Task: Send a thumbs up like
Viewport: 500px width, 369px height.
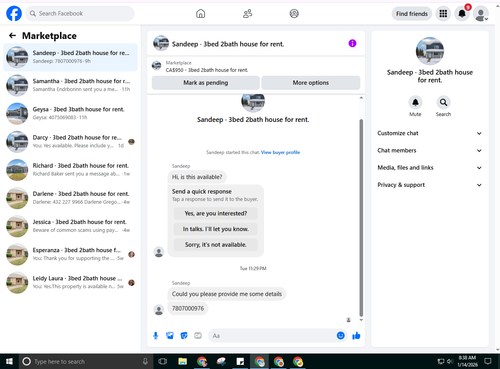Action: click(356, 336)
